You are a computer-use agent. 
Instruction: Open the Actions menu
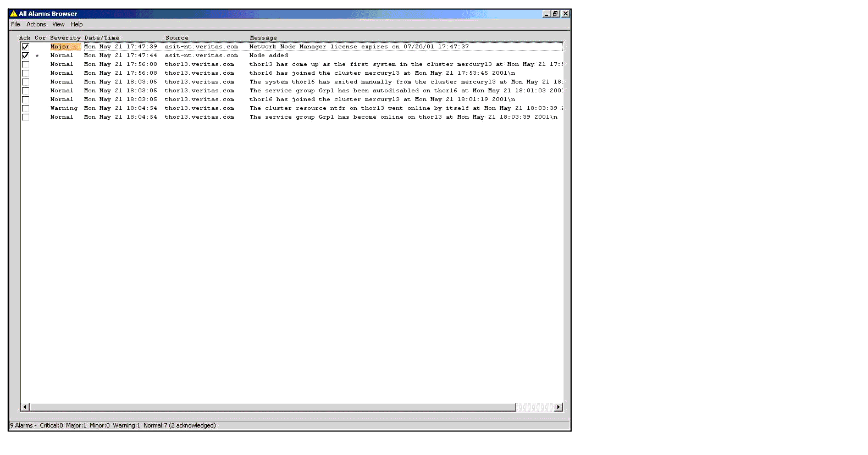tap(36, 24)
